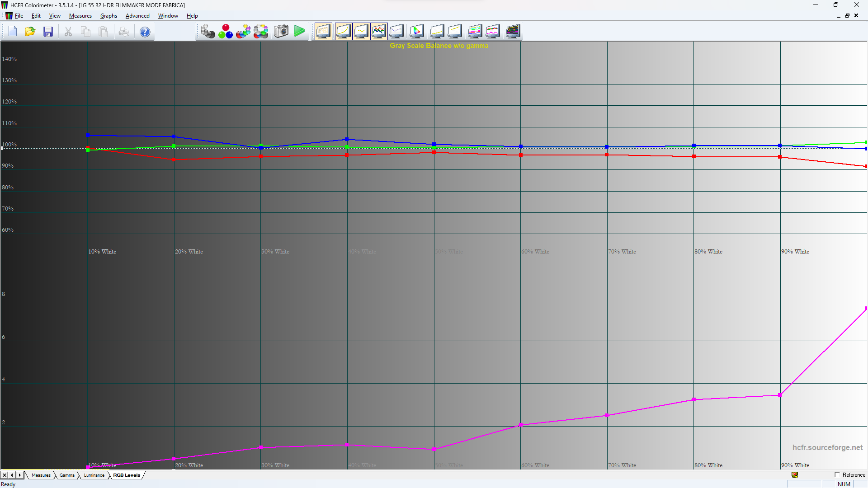Click the camera sensor icon
Screen dimensions: 868x488
pos(281,32)
